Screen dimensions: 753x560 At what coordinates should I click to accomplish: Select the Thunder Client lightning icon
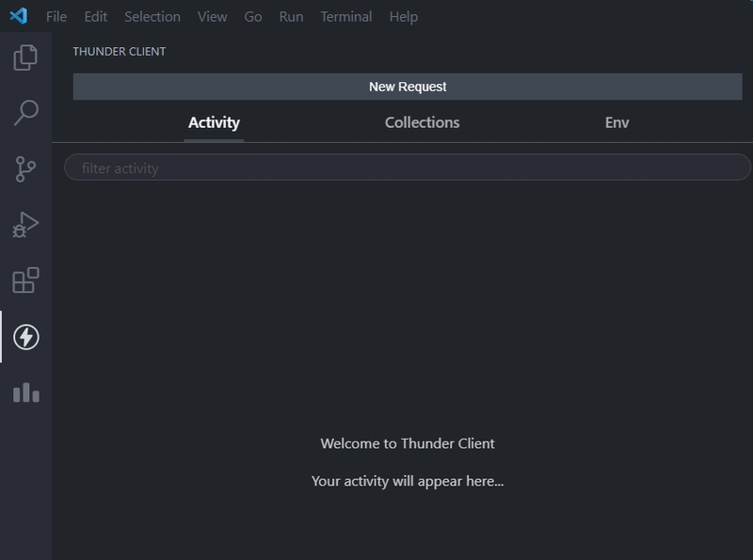click(x=26, y=337)
